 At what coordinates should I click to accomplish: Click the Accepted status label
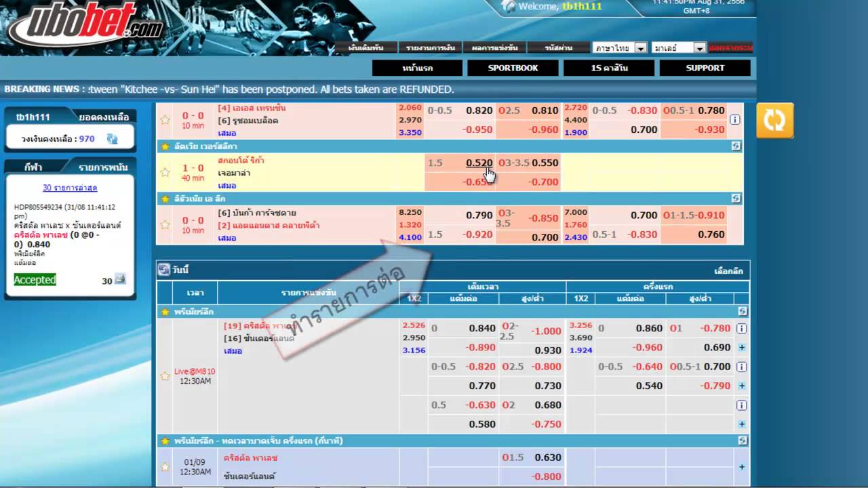[x=35, y=280]
